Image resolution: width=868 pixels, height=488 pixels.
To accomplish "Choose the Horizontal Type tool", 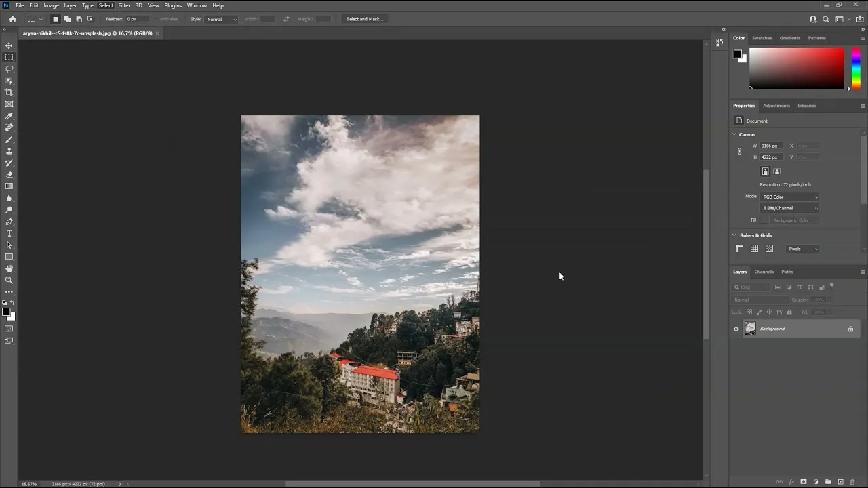I will coord(9,233).
